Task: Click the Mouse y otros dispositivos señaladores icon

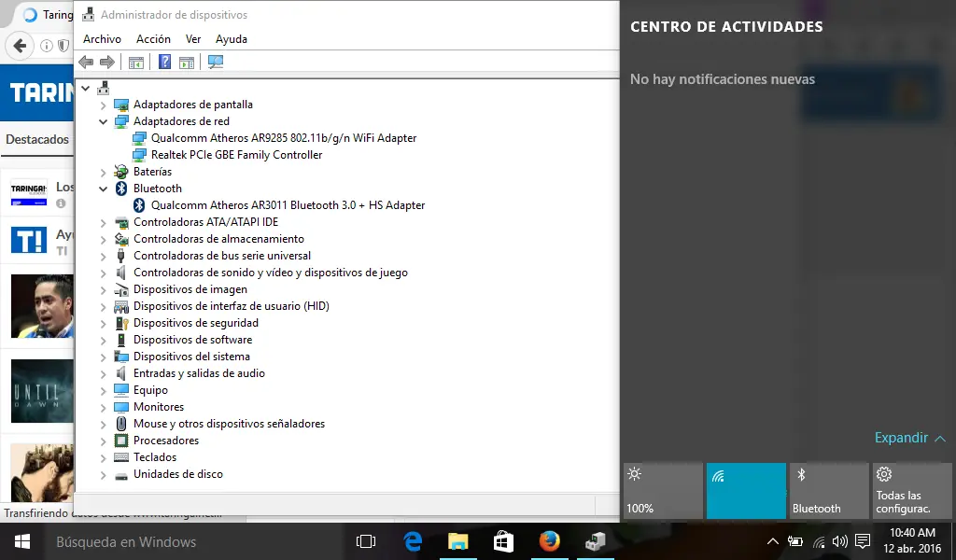Action: (121, 424)
